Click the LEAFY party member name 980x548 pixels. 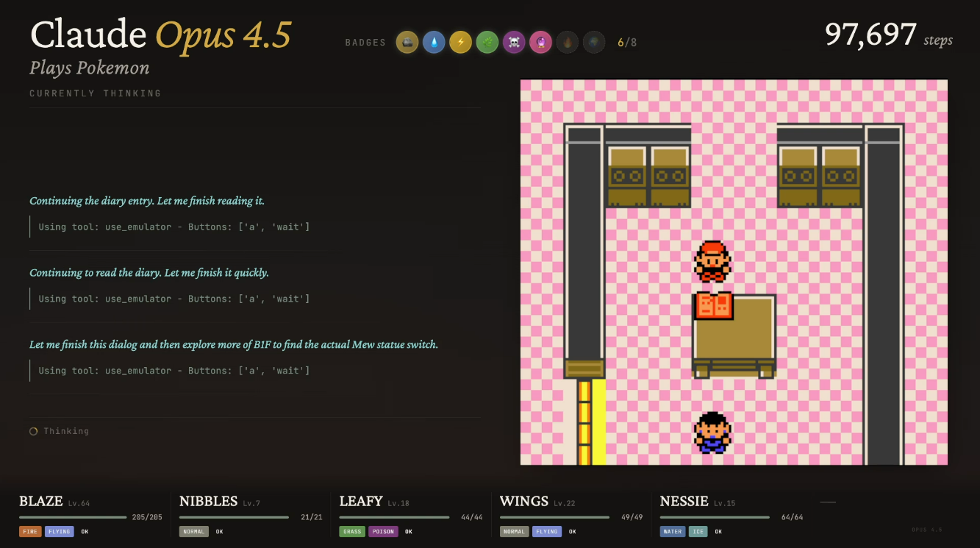pos(361,502)
